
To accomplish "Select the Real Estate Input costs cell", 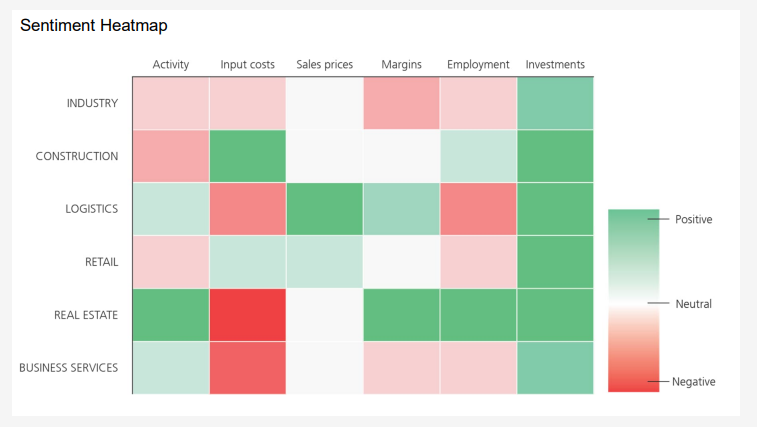I will coord(247,315).
